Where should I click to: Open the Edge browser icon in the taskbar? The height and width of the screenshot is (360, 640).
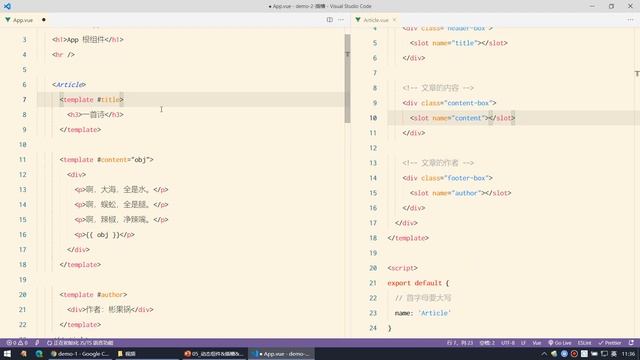[39, 354]
